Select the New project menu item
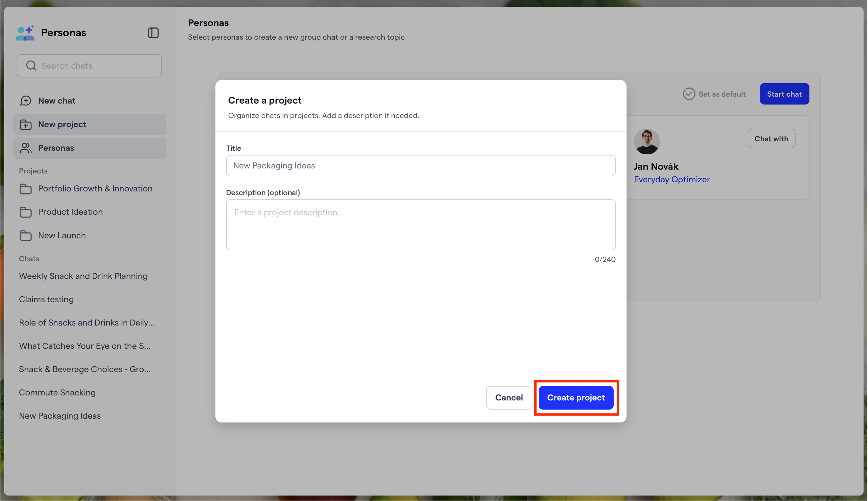 [x=90, y=125]
